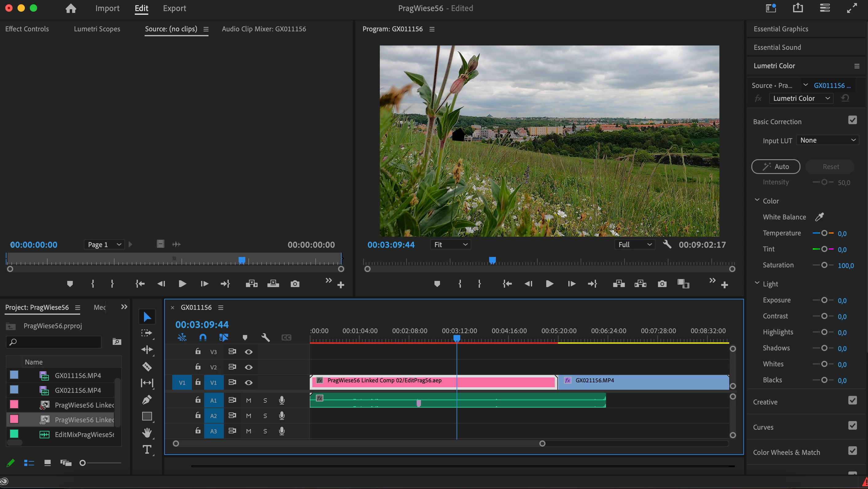Select the Type tool

pos(147,450)
